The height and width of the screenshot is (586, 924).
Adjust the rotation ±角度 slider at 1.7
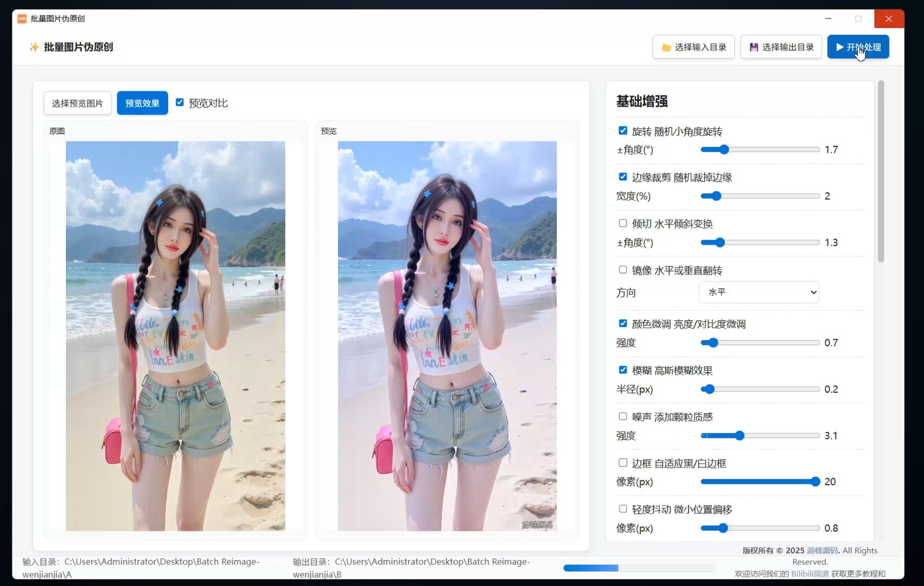click(760, 150)
